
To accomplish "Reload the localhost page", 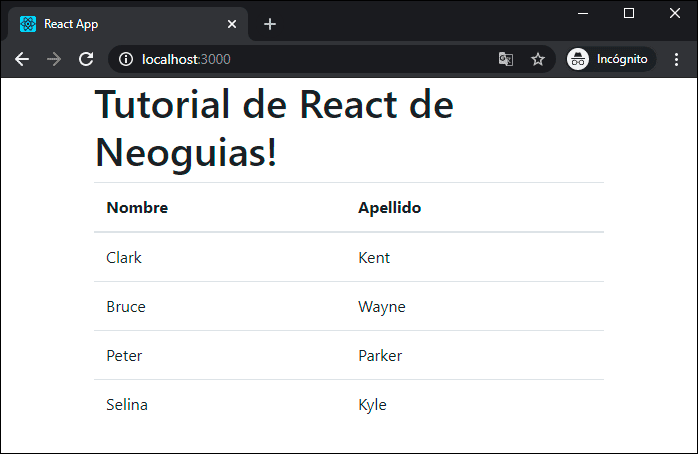I will click(86, 59).
